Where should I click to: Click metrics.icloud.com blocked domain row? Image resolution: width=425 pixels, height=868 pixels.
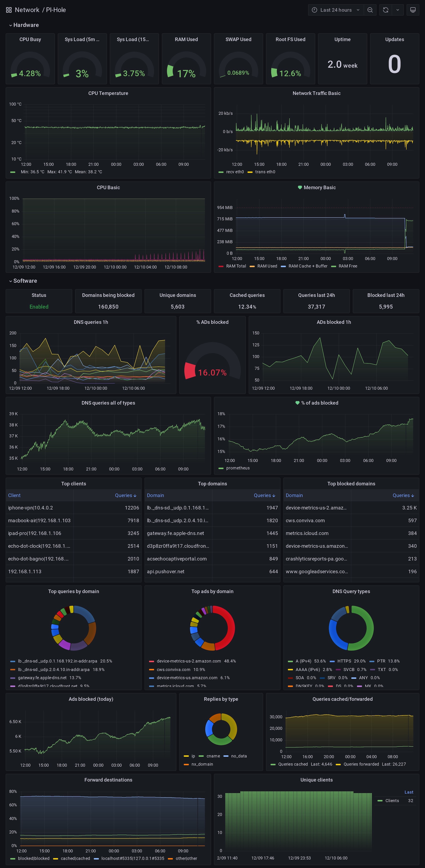point(351,533)
